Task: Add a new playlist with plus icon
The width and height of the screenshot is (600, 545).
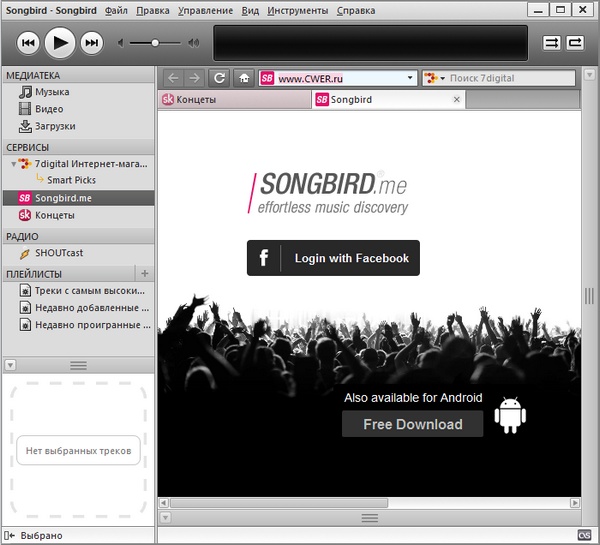Action: coord(145,273)
